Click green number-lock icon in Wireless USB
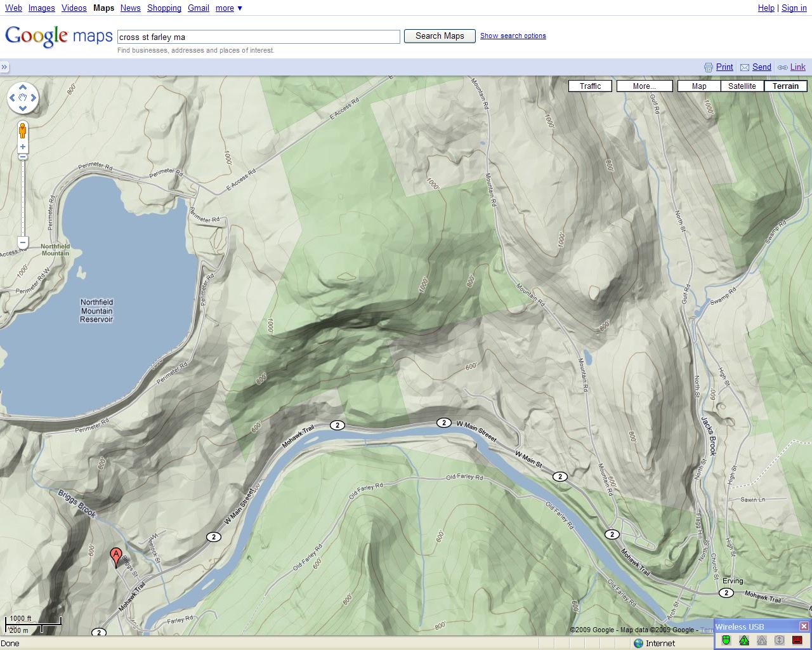 [744, 640]
